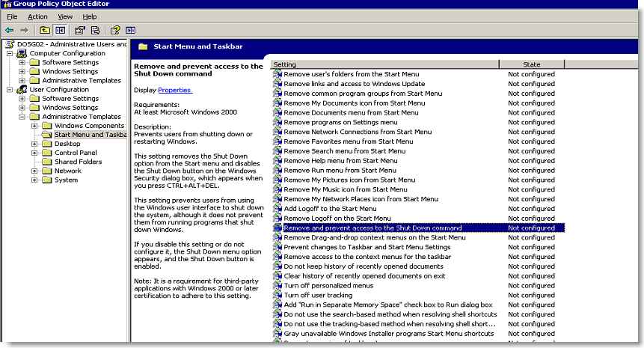This screenshot has width=644, height=348.
Task: Collapse Administrative Templates under User Configuration
Action: coord(22,117)
